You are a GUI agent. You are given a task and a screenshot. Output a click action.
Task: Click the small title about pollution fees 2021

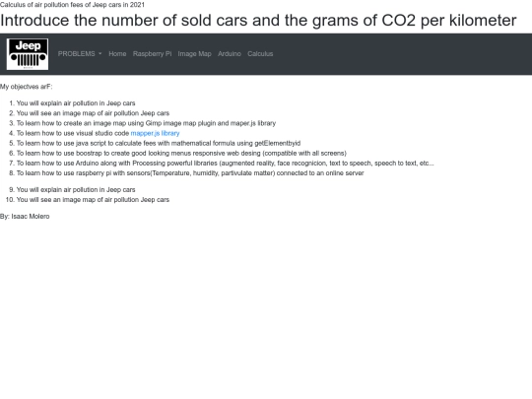(x=72, y=5)
